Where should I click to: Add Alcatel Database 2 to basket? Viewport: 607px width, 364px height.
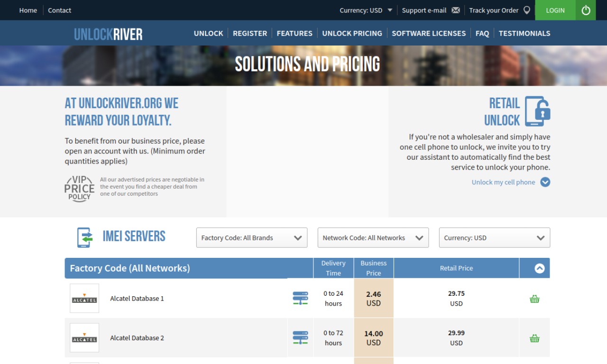534,338
